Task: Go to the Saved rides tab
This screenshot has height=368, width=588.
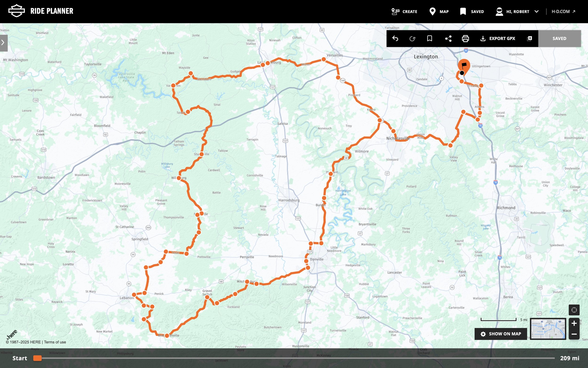Action: (472, 12)
